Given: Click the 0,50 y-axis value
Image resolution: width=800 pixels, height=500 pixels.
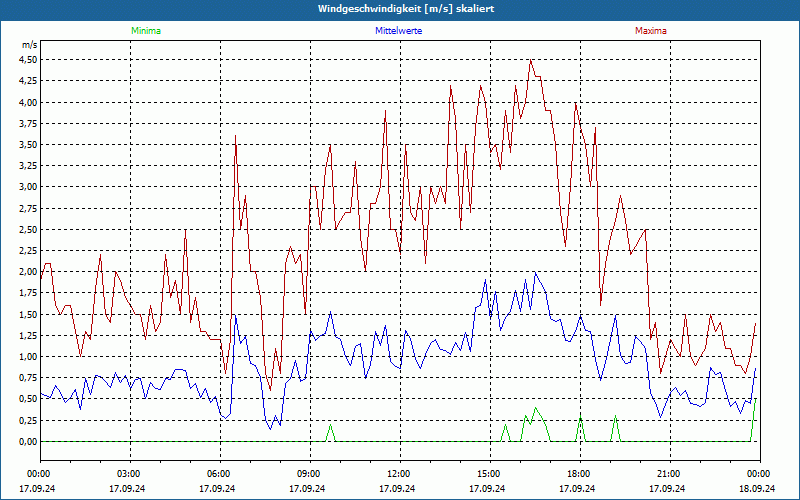Looking at the screenshot, I should click(28, 399).
